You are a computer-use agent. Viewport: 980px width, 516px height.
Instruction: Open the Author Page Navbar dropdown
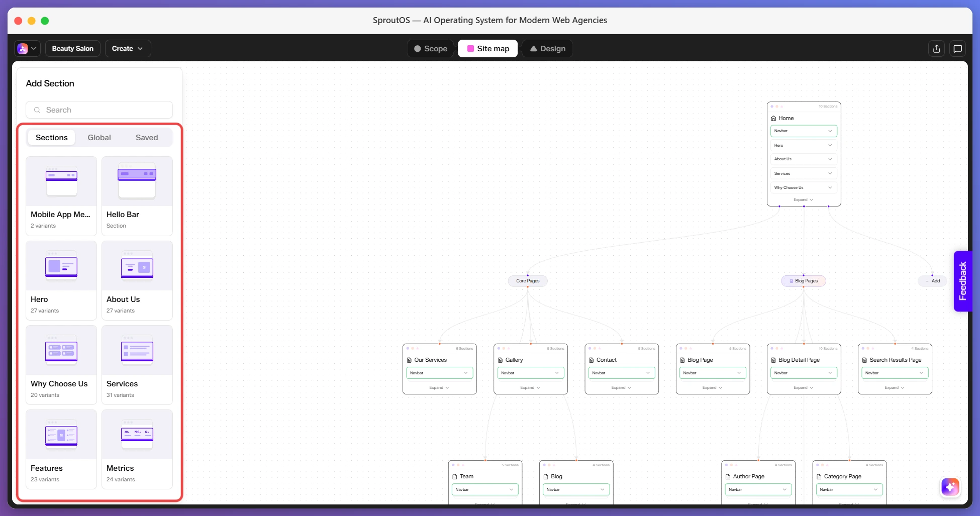(x=758, y=489)
